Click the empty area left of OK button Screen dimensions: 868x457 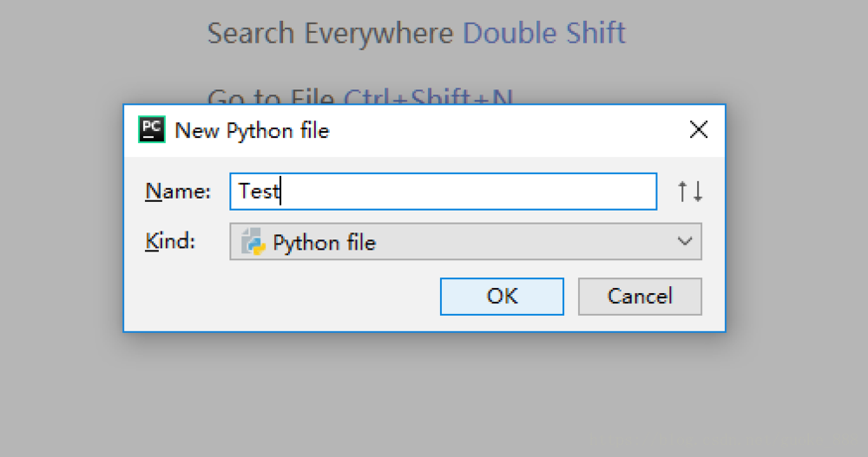coord(282,297)
